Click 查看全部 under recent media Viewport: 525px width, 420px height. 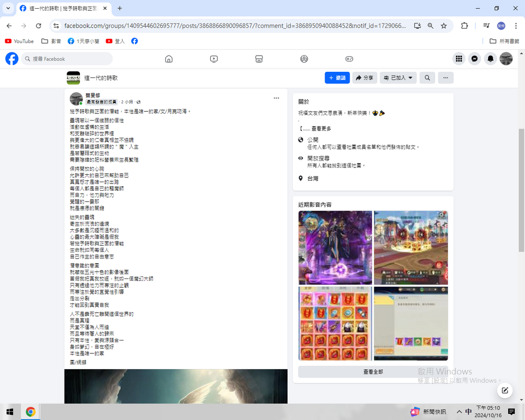(373, 372)
